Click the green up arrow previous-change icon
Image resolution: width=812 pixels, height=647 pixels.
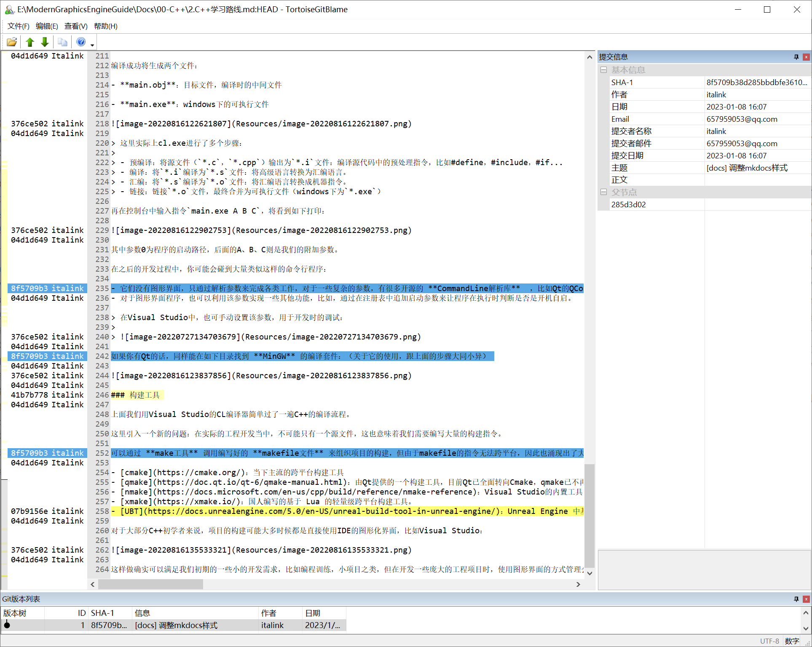(x=29, y=42)
